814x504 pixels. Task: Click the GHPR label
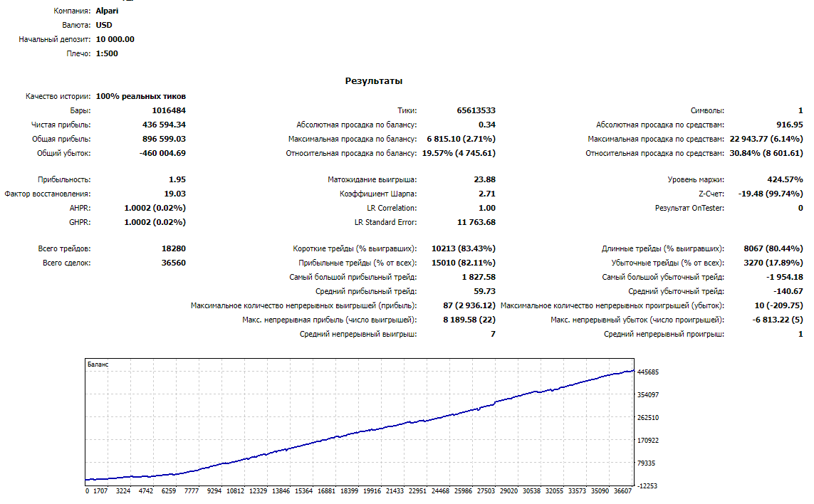[80, 222]
